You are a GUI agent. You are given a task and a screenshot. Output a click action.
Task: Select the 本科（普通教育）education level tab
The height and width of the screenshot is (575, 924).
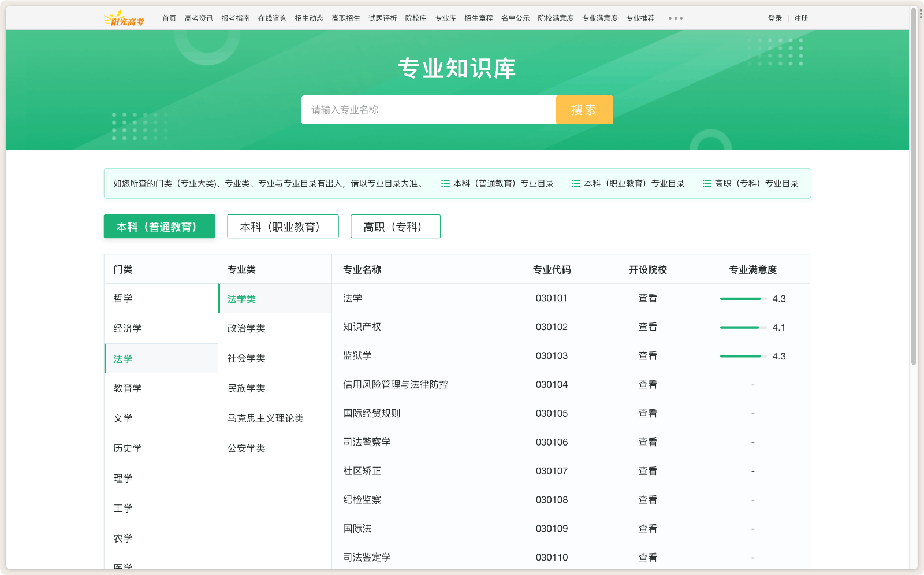[159, 226]
